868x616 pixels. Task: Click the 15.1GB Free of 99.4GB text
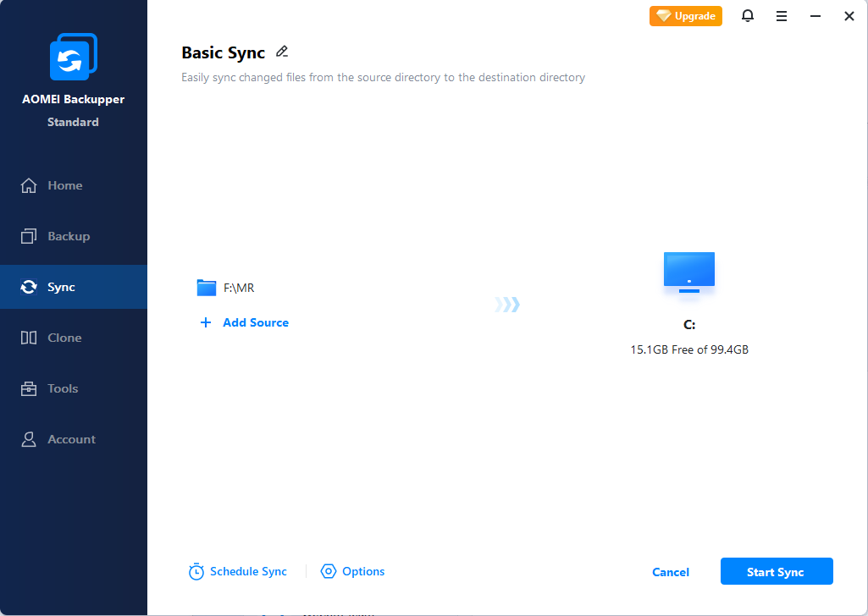tap(689, 349)
